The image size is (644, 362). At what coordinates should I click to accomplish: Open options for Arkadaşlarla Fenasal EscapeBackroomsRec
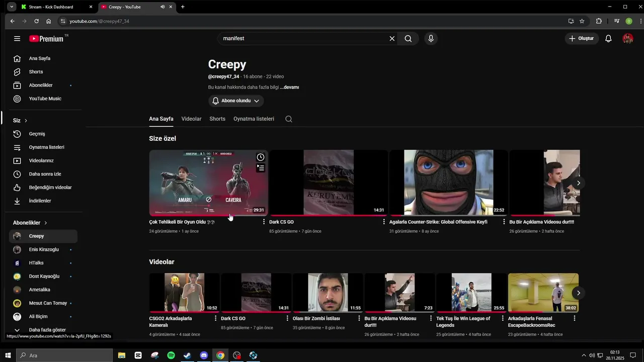[575, 318]
